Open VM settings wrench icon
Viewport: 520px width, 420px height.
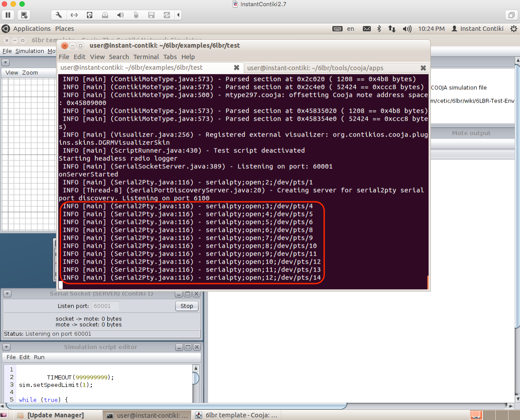click(59, 15)
